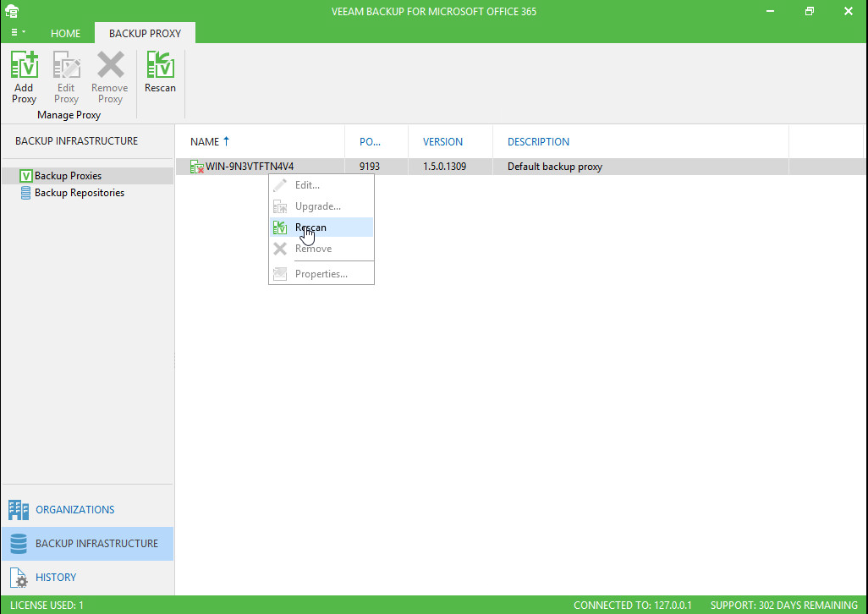Choose Edit... in the context menu
868x614 pixels.
(x=307, y=185)
